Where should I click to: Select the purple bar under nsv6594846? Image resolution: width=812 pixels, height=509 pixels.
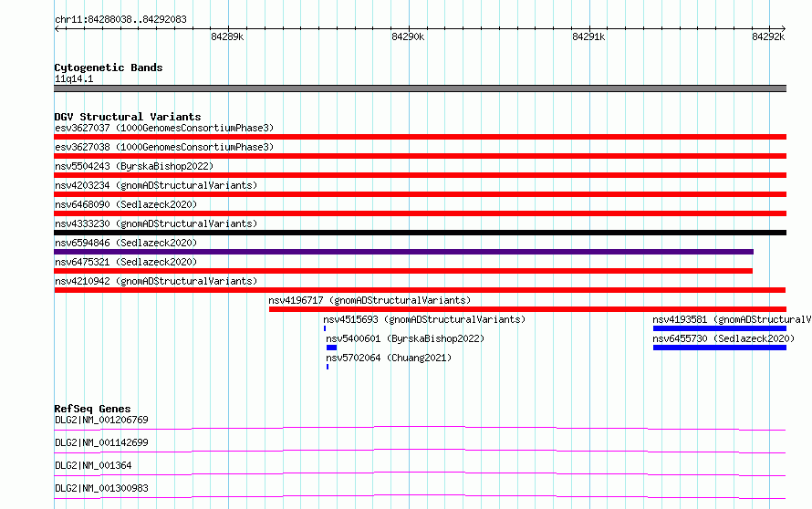click(x=404, y=252)
